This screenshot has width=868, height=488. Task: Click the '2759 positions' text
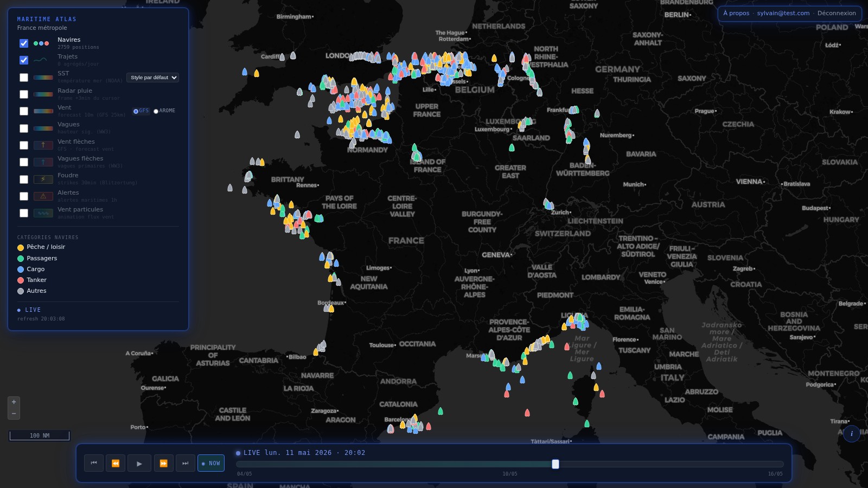78,47
